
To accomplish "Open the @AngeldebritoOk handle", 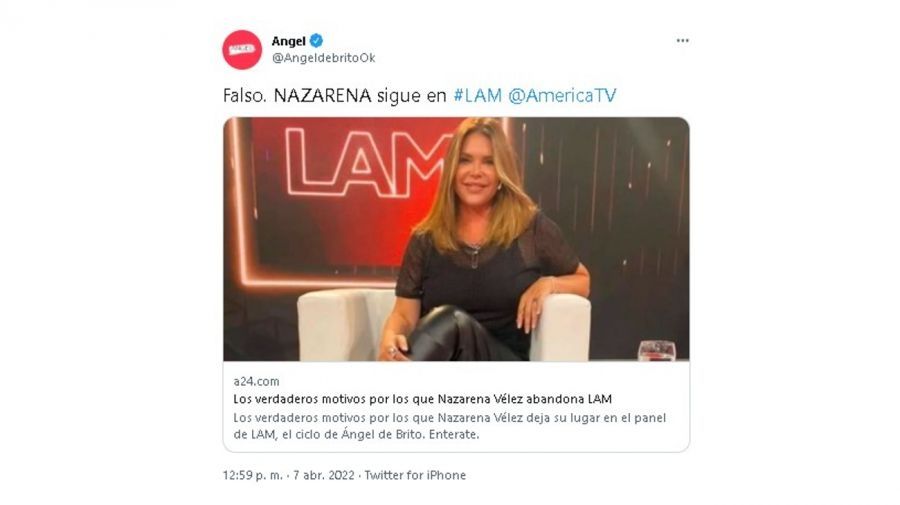I will 323,58.
